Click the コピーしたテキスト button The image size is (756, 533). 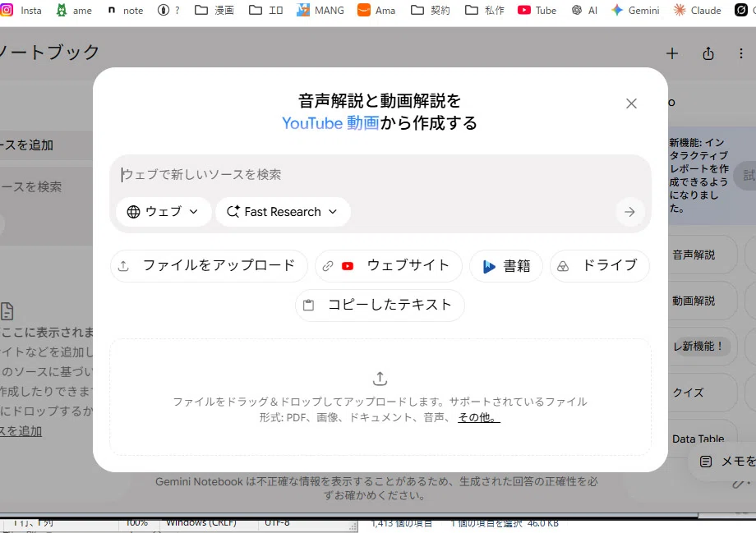[380, 305]
